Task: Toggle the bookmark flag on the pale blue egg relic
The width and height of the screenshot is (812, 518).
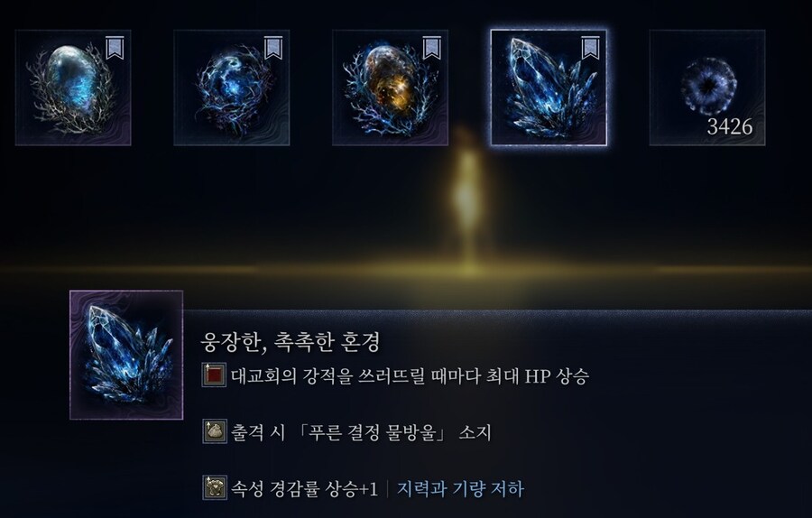Action: 115,48
